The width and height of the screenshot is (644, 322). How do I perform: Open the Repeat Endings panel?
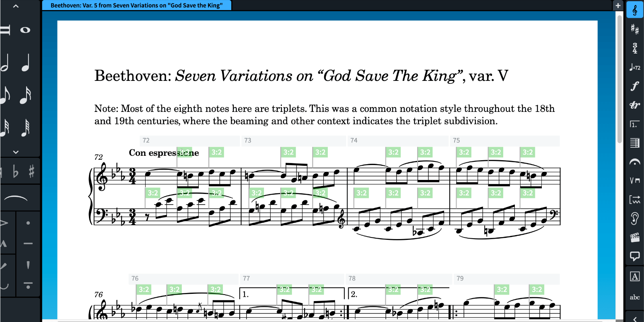coord(635,124)
